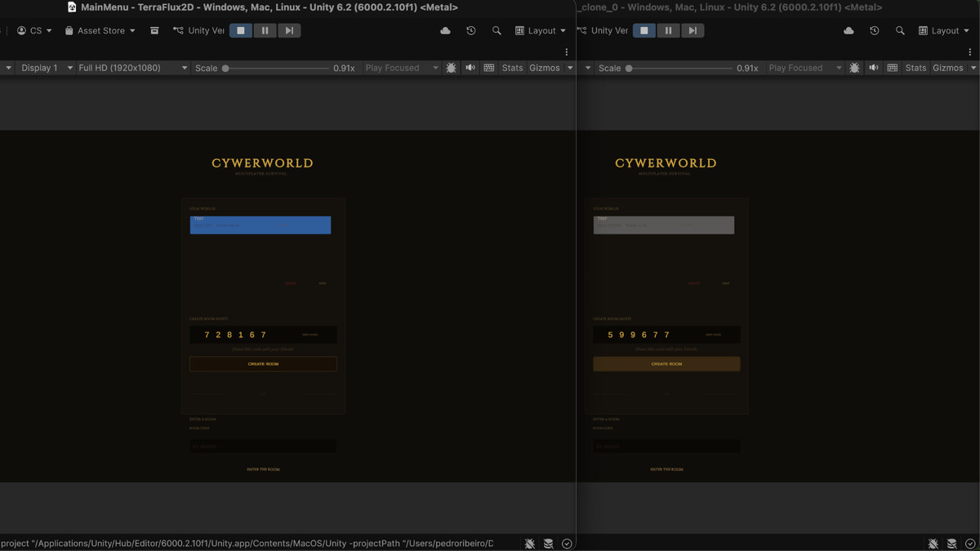Open the Display 1 dropdown
The width and height of the screenshot is (980, 551).
pos(46,68)
